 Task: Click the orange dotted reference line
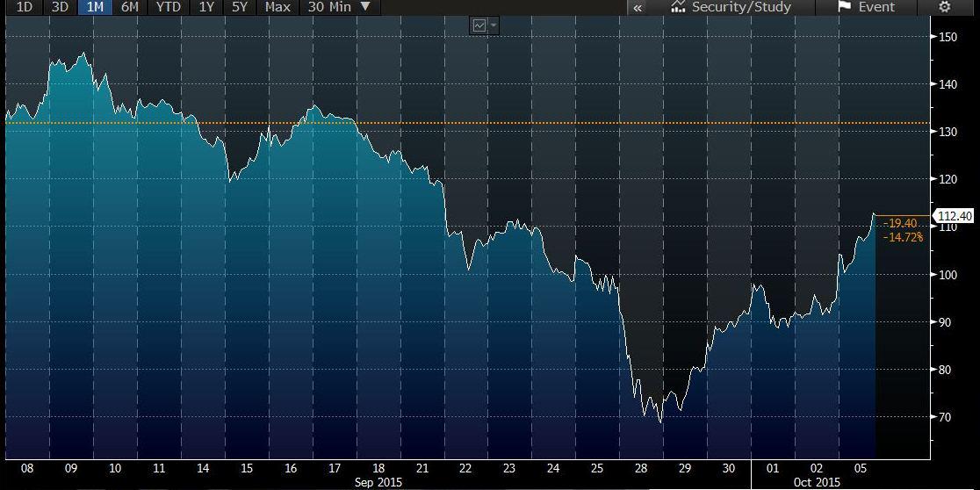(467, 123)
